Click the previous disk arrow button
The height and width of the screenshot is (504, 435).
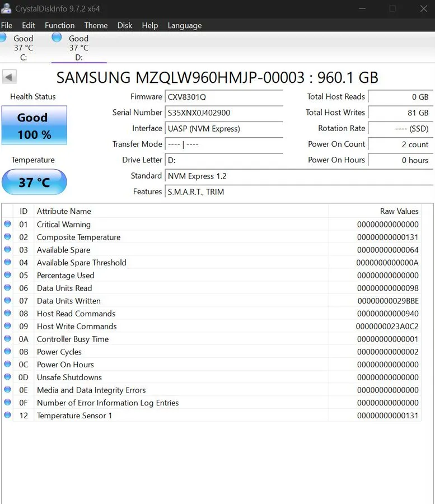pyautogui.click(x=9, y=77)
